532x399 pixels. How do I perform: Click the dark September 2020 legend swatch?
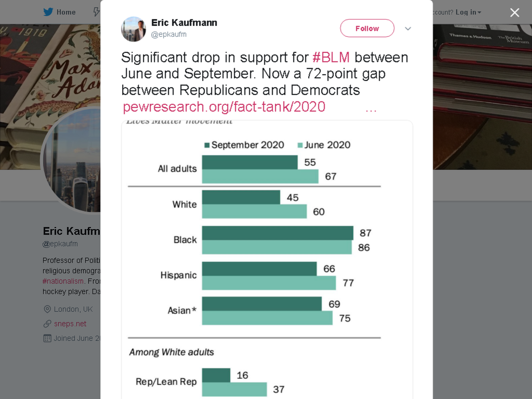(207, 145)
